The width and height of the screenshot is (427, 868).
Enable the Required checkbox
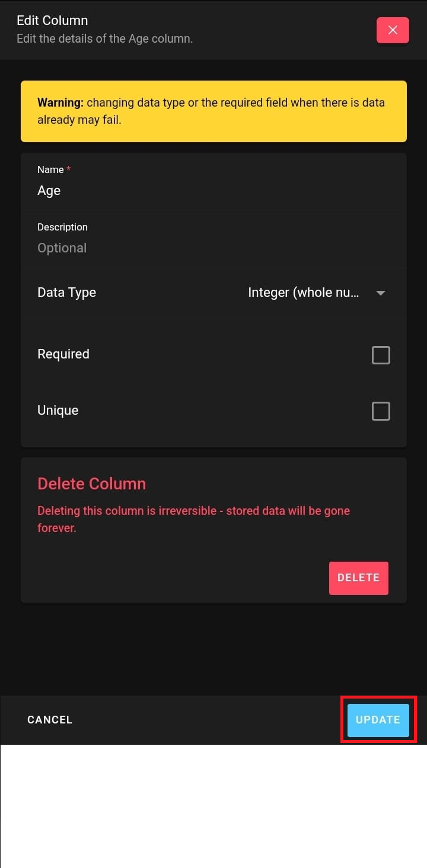381,355
